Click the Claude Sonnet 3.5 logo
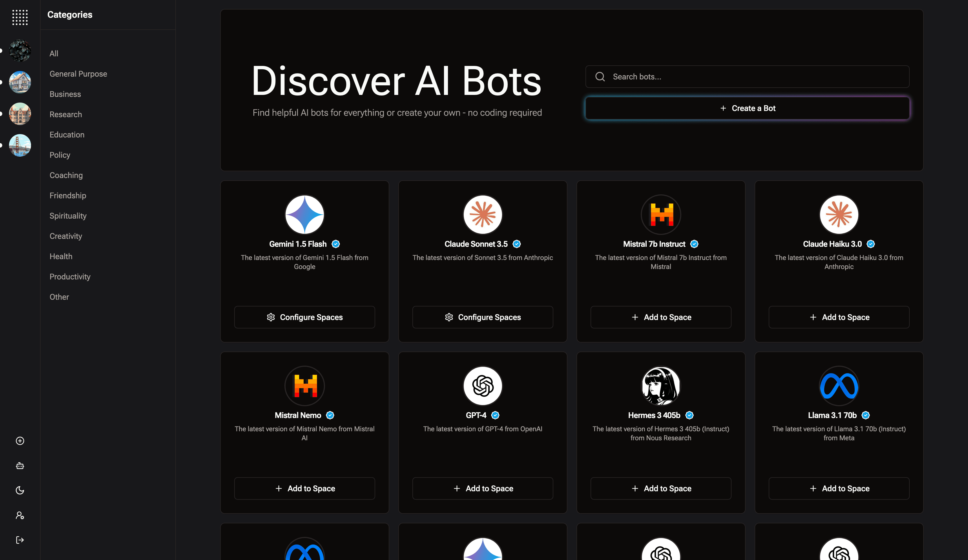The height and width of the screenshot is (560, 968). pyautogui.click(x=483, y=215)
